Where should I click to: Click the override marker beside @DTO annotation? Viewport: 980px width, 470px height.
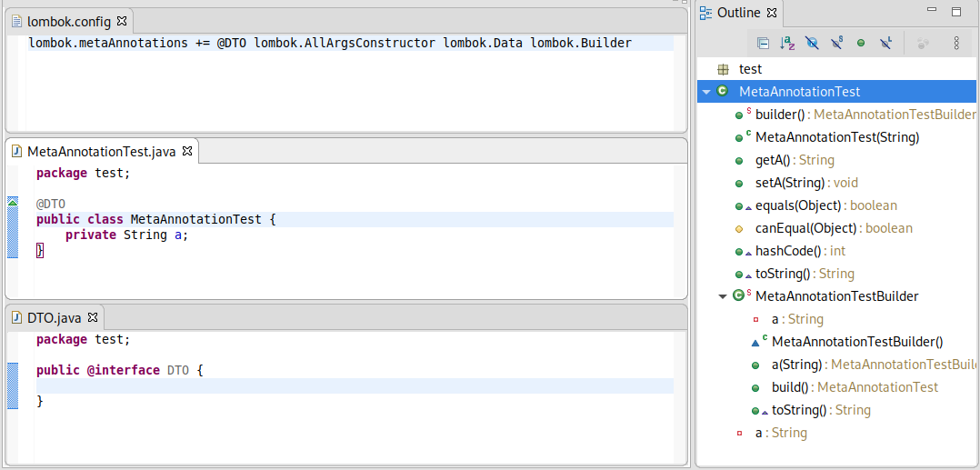13,202
